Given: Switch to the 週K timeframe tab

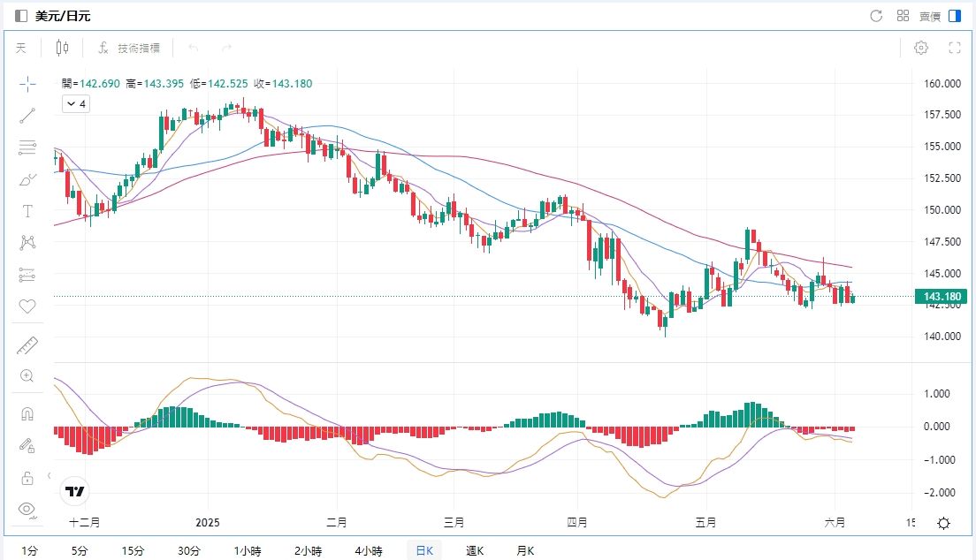Looking at the screenshot, I should coord(476,551).
